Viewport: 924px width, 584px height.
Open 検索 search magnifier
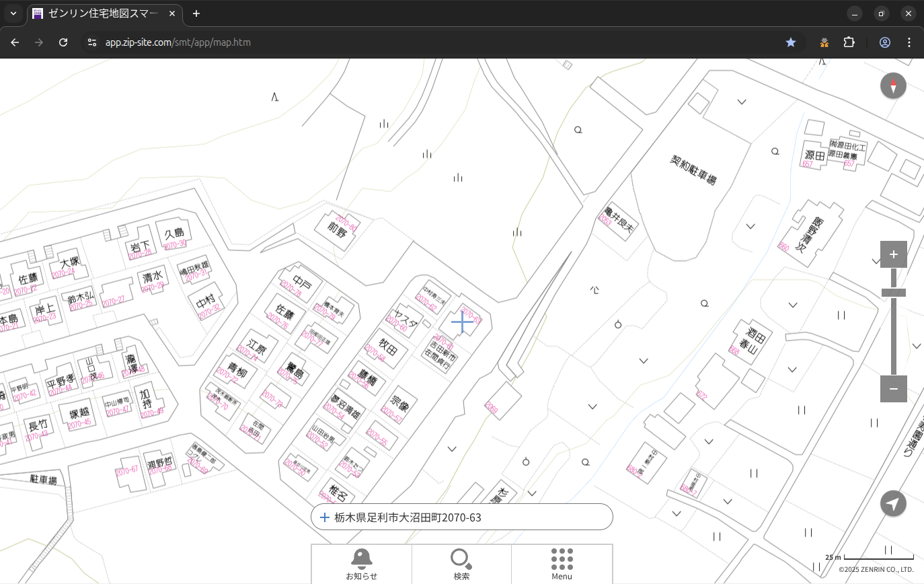pos(461,564)
